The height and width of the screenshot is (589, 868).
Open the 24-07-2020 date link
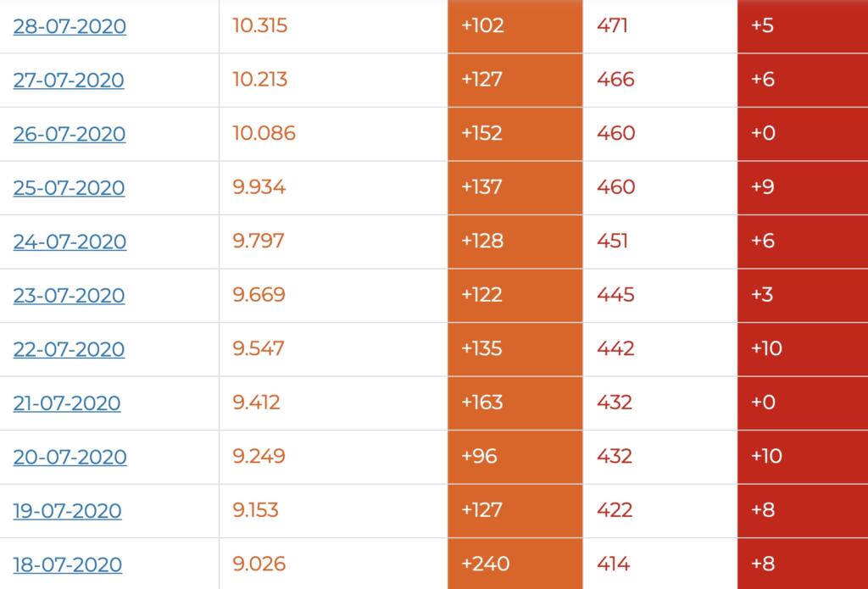click(x=70, y=242)
